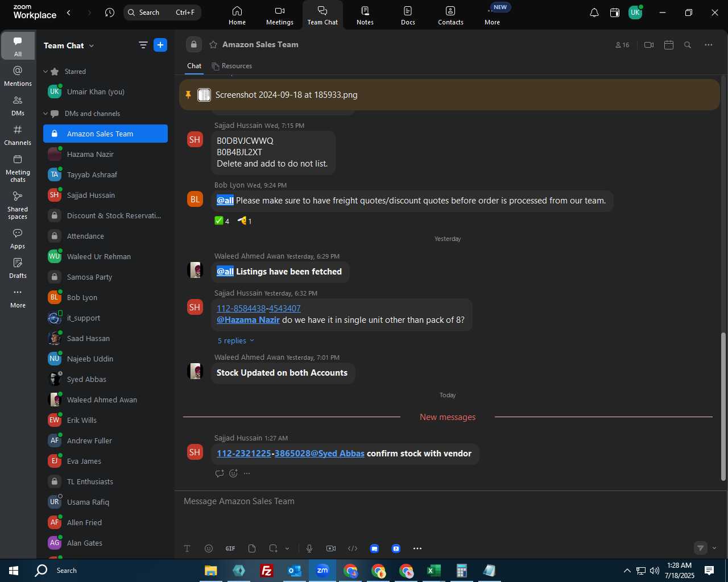
Task: Open the notifications bell
Action: coord(594,13)
